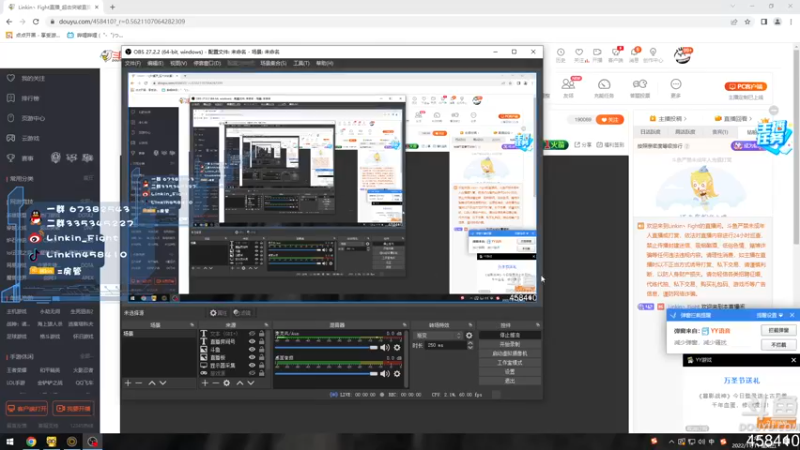
Task: Click the 工作室模式 button
Action: click(510, 363)
